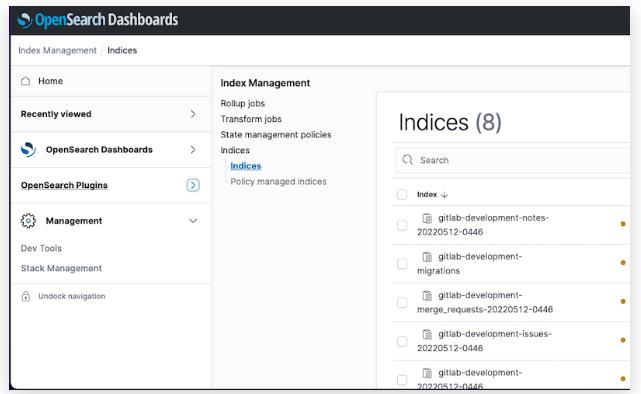This screenshot has width=641, height=394.
Task: Click gitlab-development-issues-20220512-0446 index name
Action: 484,341
